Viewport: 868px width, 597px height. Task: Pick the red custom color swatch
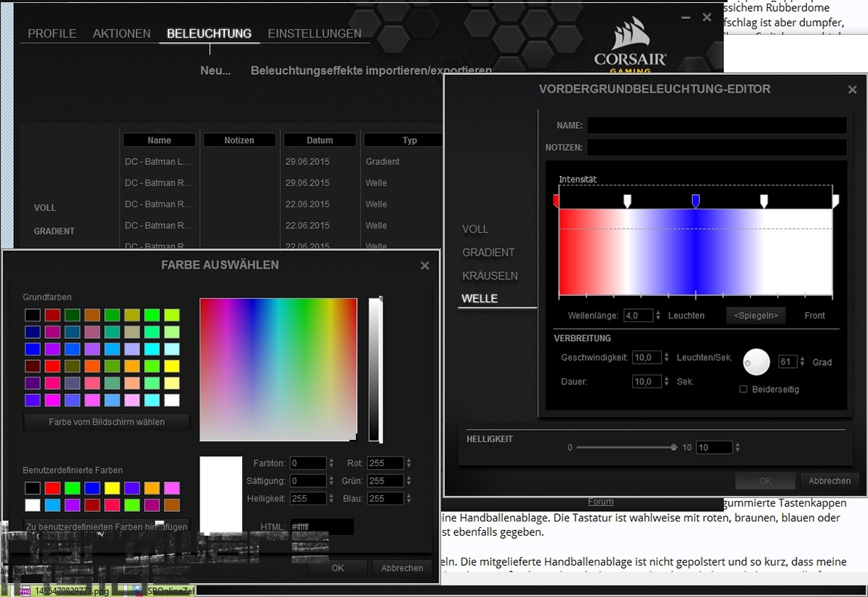[52, 488]
